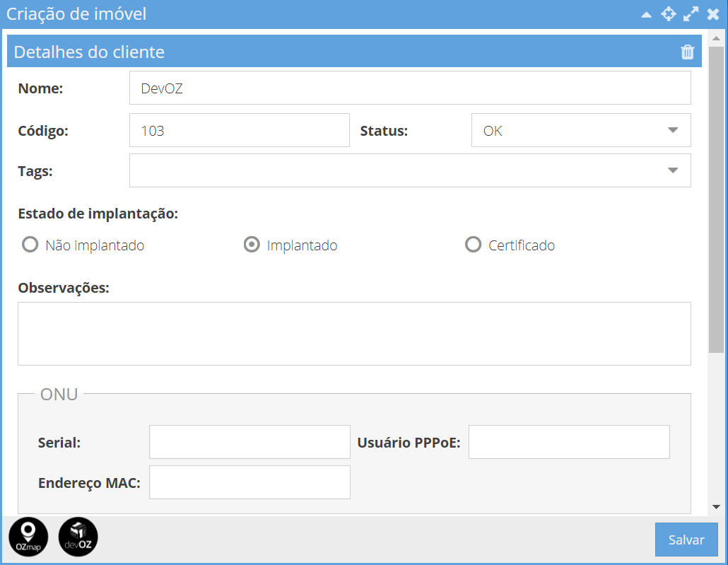Click the trash icon in Detalhes do cliente
The image size is (728, 565).
coord(687,52)
